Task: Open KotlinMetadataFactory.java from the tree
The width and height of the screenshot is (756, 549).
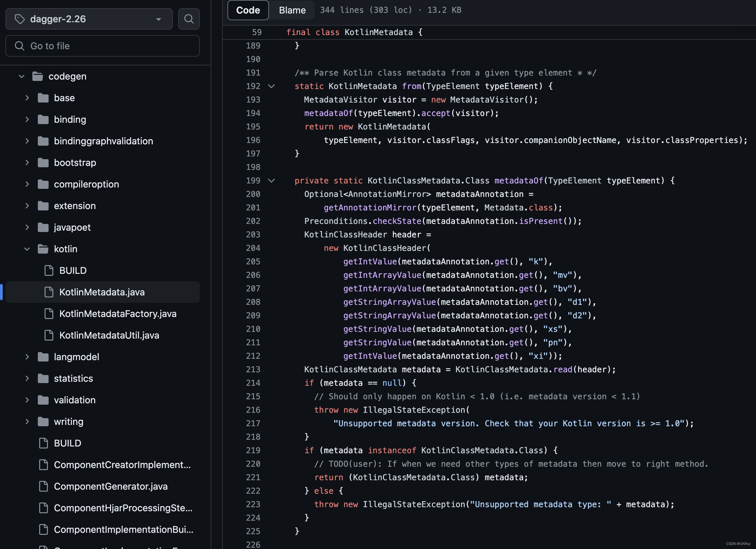Action: (x=118, y=314)
